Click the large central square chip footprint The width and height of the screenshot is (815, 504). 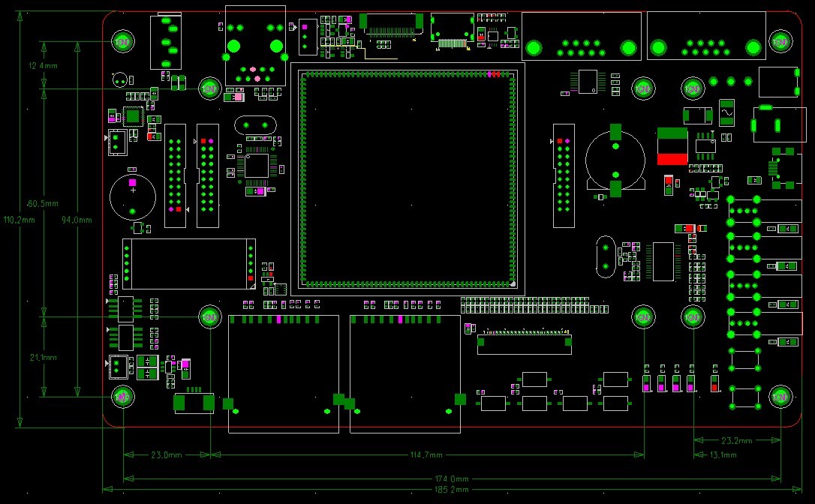pyautogui.click(x=408, y=178)
